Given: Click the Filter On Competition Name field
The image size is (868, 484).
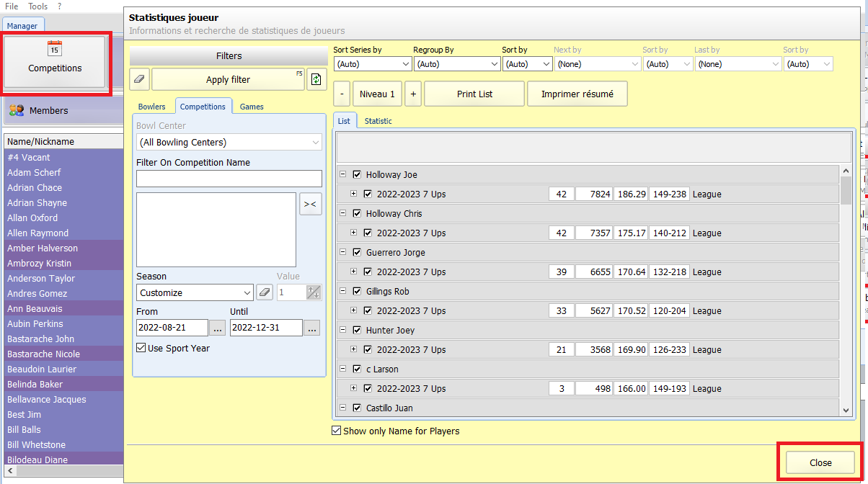Looking at the screenshot, I should [x=229, y=179].
